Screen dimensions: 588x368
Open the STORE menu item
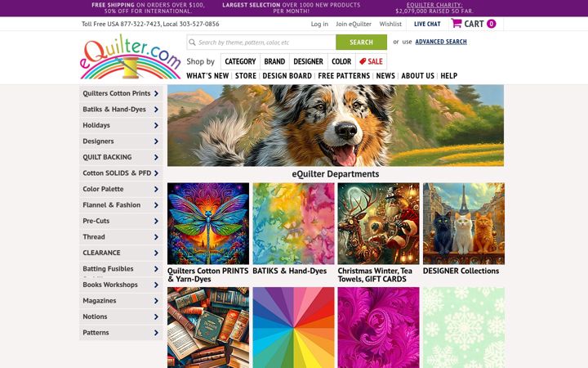(246, 76)
